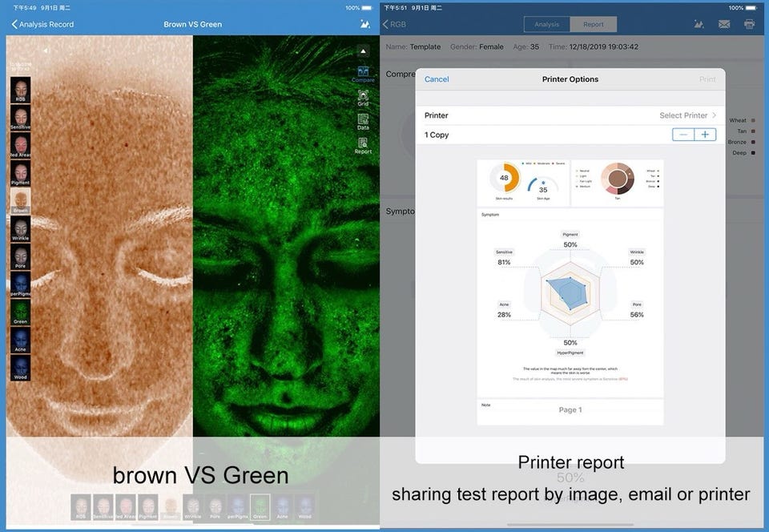Open the Data tool
The image size is (769, 532).
tap(363, 122)
